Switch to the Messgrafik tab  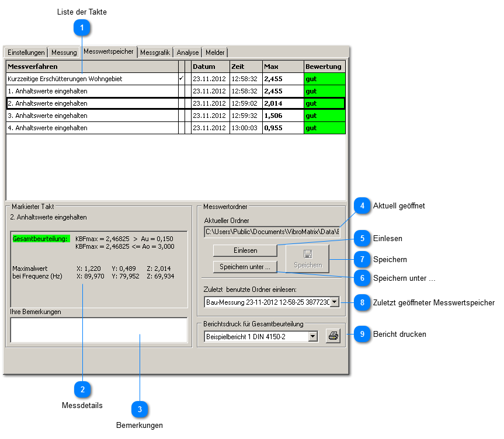click(155, 53)
